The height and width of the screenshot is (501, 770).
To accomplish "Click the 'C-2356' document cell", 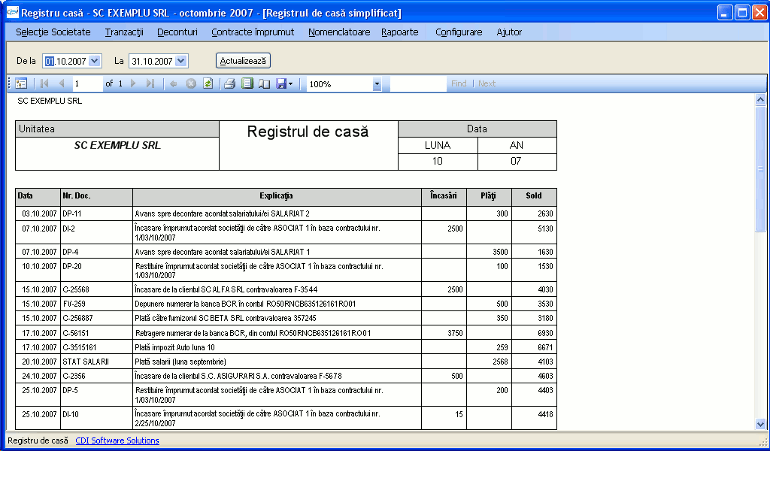I will coord(96,376).
